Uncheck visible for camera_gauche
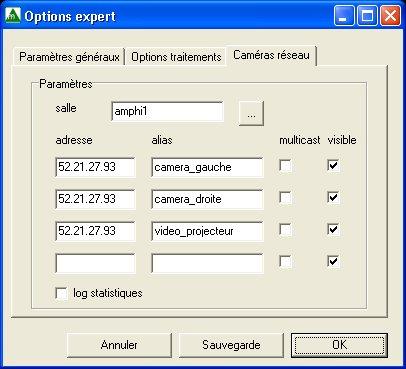Screen dimensions: 406x369 click(333, 166)
